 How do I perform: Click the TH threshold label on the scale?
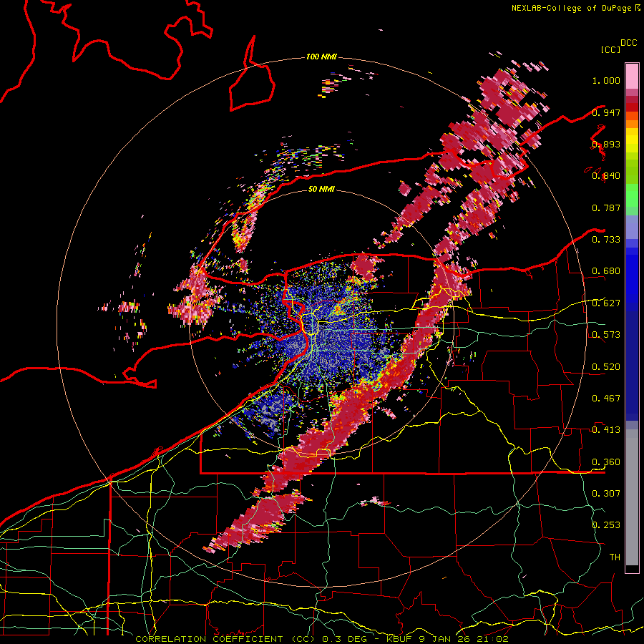(x=615, y=557)
